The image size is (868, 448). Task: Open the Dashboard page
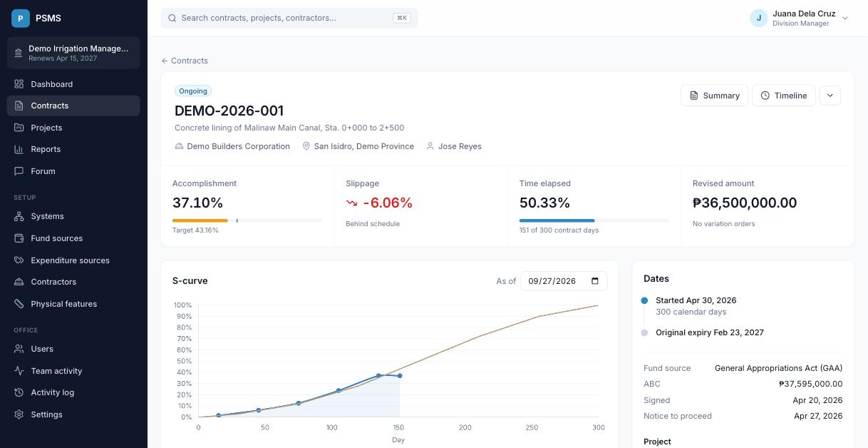tap(73, 84)
